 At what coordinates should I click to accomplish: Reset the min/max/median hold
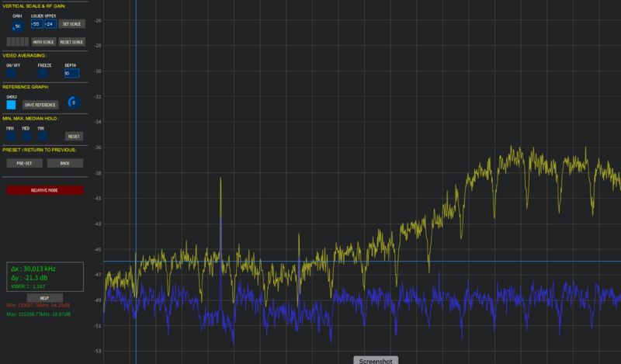(74, 136)
